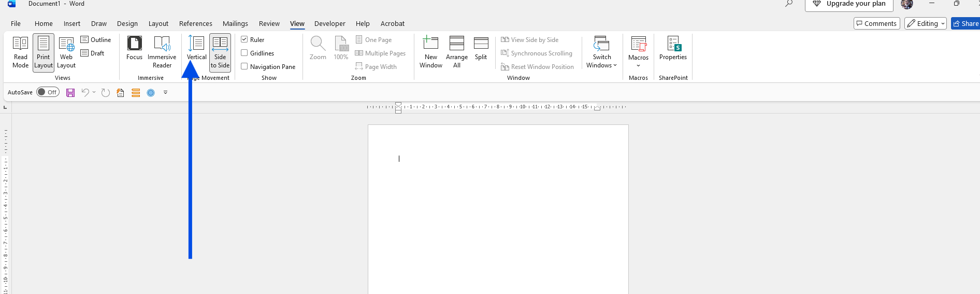Select Multiple Pages zoom
Image resolution: width=980 pixels, height=294 pixels.
click(380, 53)
